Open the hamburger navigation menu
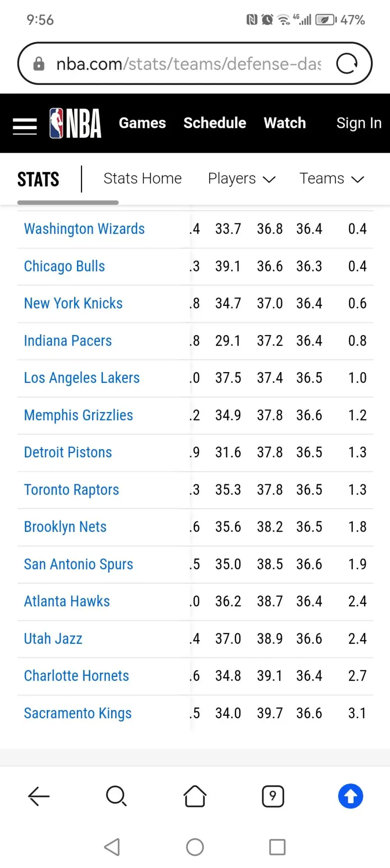390x868 pixels. (x=25, y=126)
